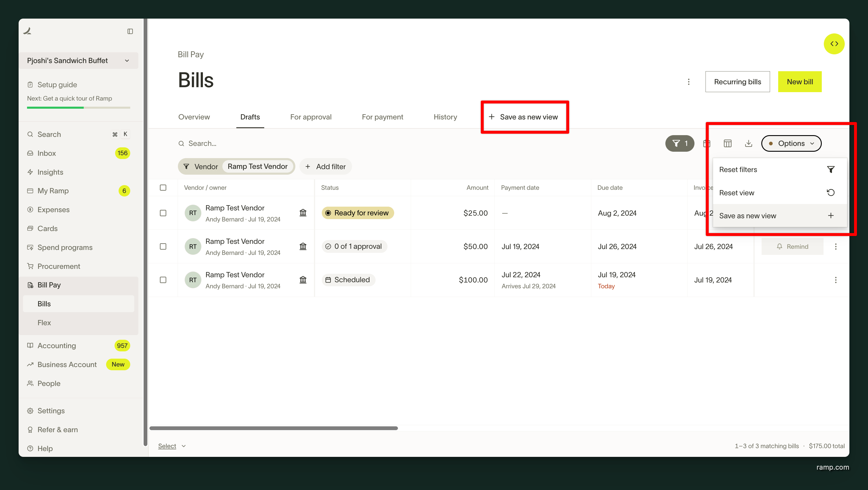Click the Recurring bills button

[x=737, y=82]
